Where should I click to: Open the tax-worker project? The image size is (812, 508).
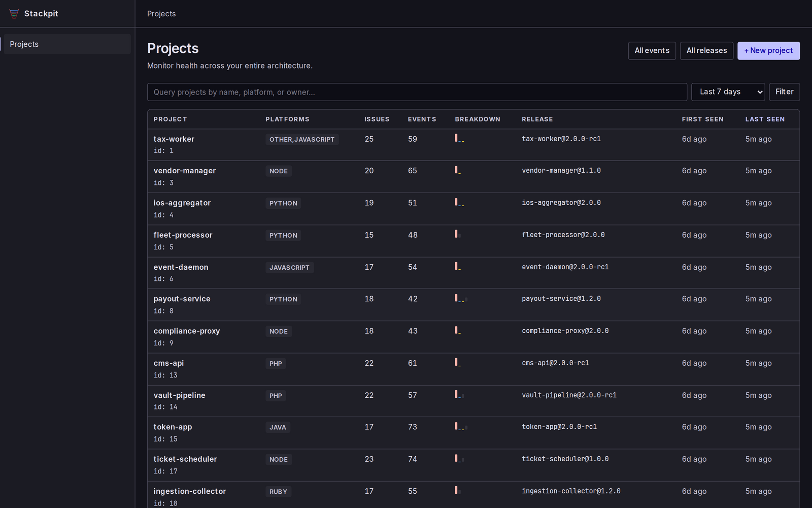[x=174, y=139]
